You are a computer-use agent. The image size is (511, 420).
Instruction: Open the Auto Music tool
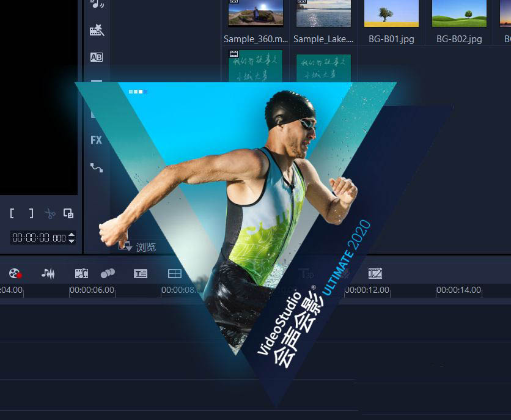pos(81,273)
